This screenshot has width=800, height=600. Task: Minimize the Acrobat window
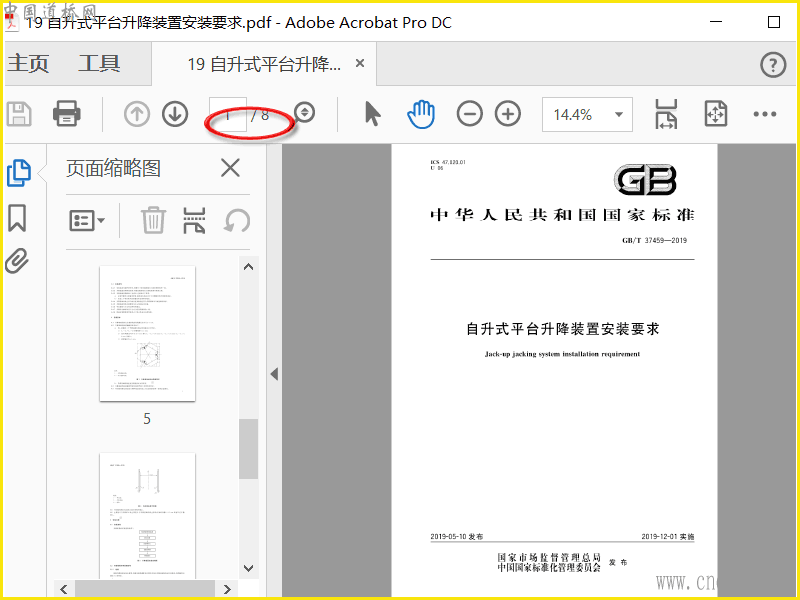716,22
